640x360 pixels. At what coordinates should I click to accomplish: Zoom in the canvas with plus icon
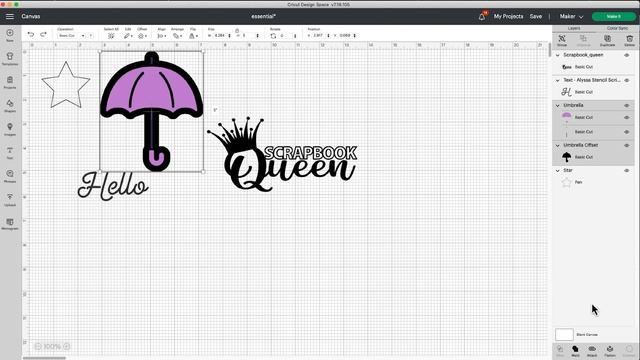[67, 347]
